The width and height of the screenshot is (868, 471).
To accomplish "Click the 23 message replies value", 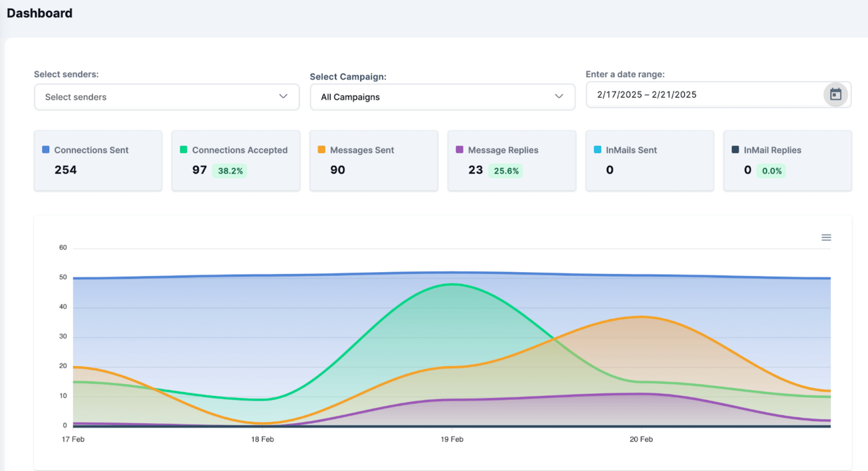I will pyautogui.click(x=475, y=170).
